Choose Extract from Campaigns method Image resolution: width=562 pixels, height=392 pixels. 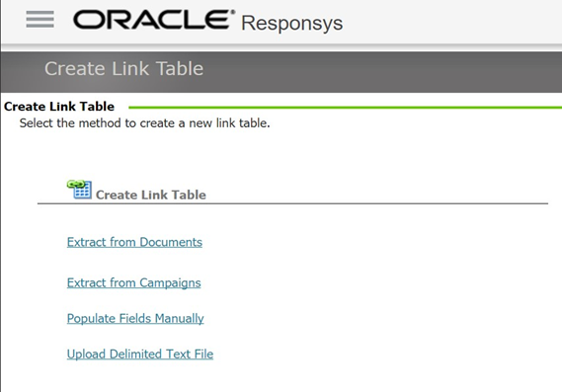click(x=133, y=283)
